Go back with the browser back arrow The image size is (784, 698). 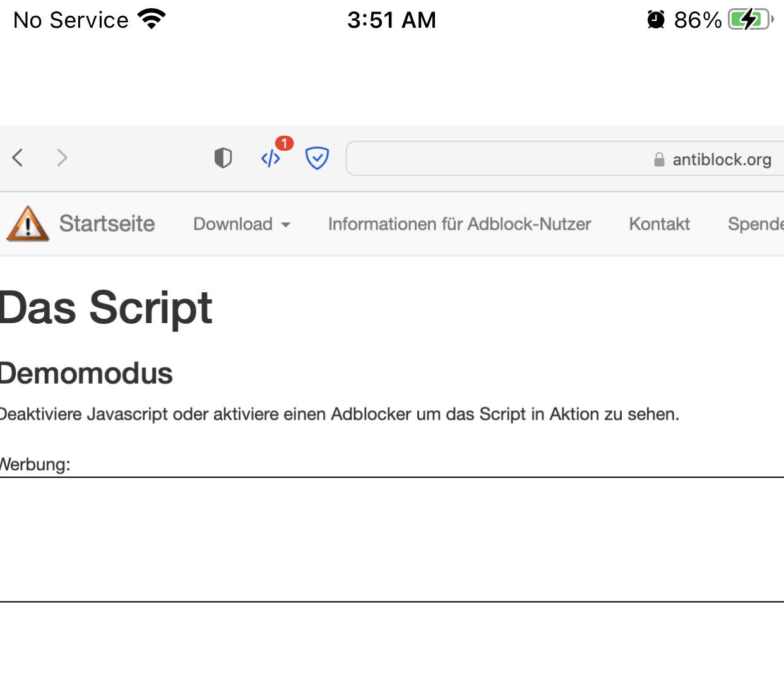click(18, 158)
